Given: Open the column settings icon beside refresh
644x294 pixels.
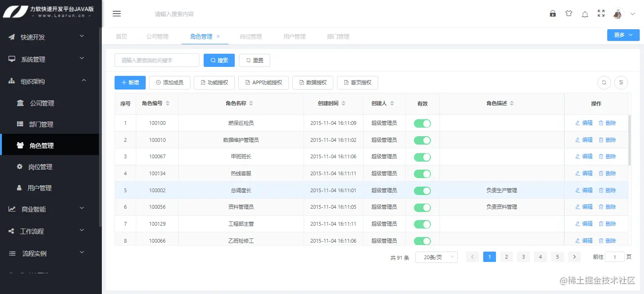Looking at the screenshot, I should [x=621, y=82].
